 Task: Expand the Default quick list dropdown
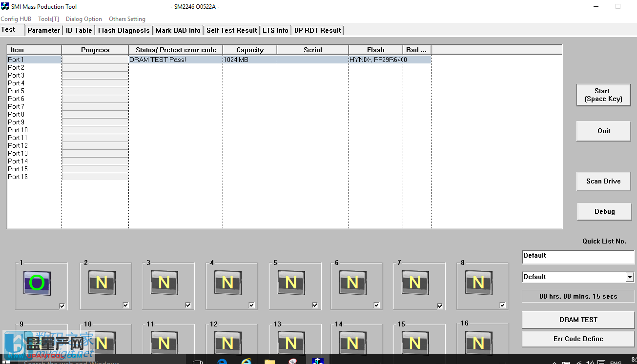(630, 277)
